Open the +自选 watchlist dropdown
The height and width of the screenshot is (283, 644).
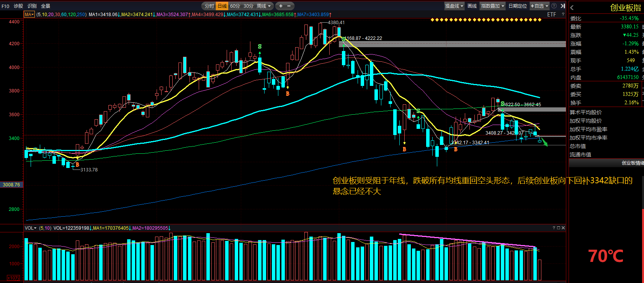coord(539,6)
